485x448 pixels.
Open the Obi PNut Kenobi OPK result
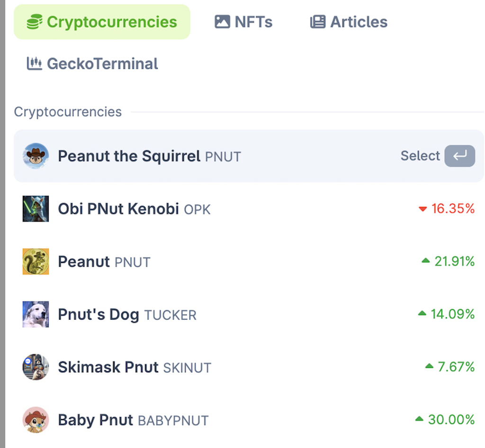click(249, 209)
